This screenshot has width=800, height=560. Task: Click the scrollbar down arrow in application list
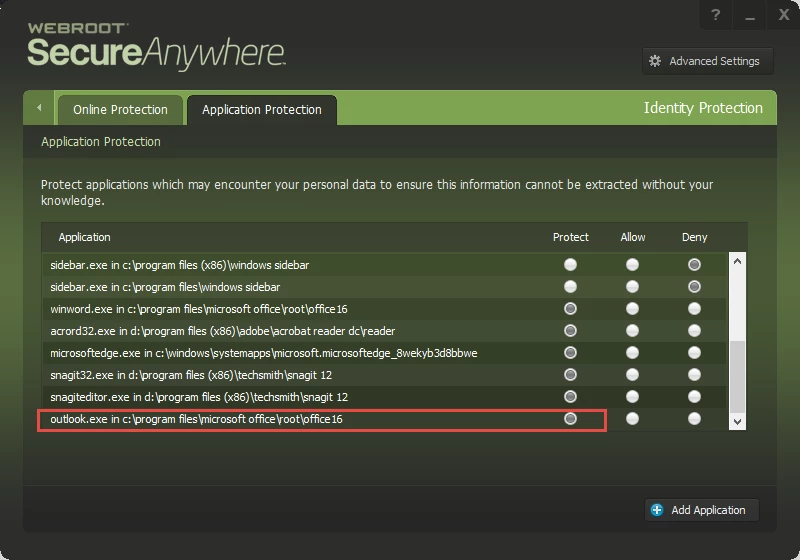point(737,421)
